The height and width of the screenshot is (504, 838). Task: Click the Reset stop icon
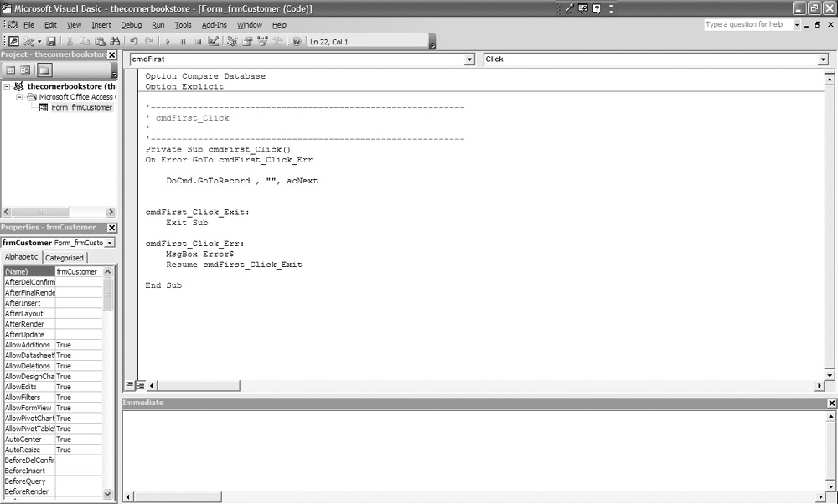click(x=198, y=41)
